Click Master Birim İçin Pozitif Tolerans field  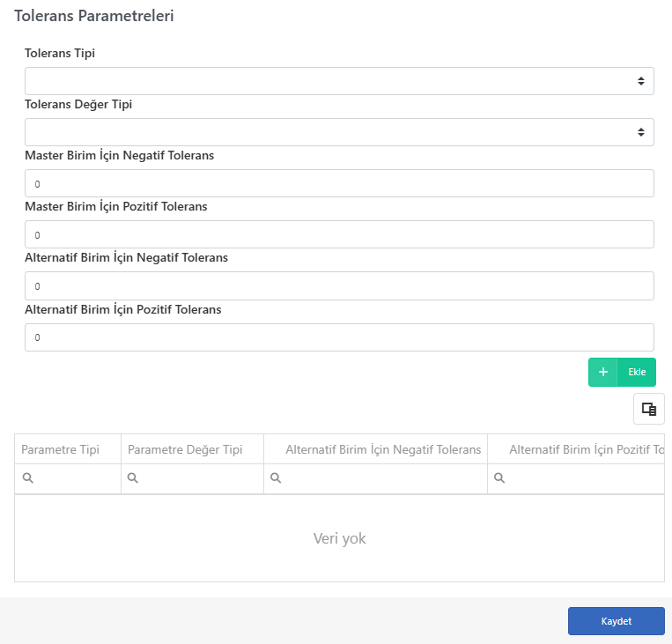click(339, 234)
